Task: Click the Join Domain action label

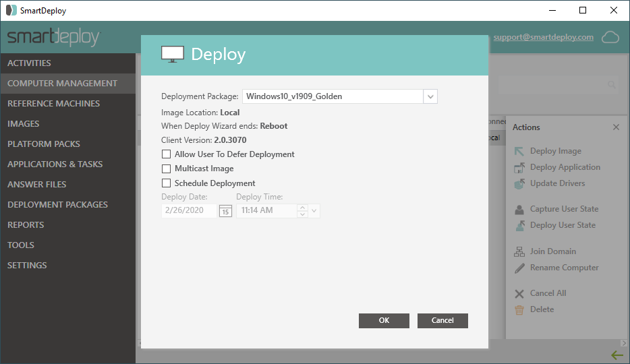Action: [553, 251]
